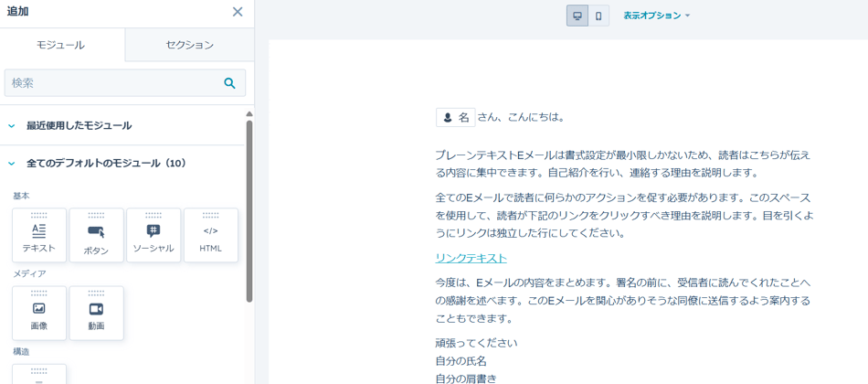Click the 検索 input field
868x384 pixels.
[x=125, y=83]
